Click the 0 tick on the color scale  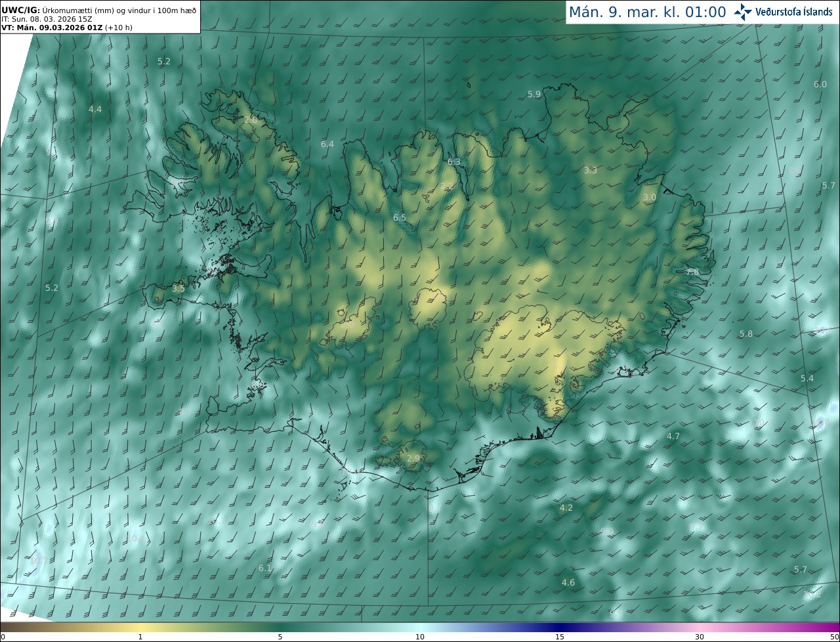click(x=3, y=637)
